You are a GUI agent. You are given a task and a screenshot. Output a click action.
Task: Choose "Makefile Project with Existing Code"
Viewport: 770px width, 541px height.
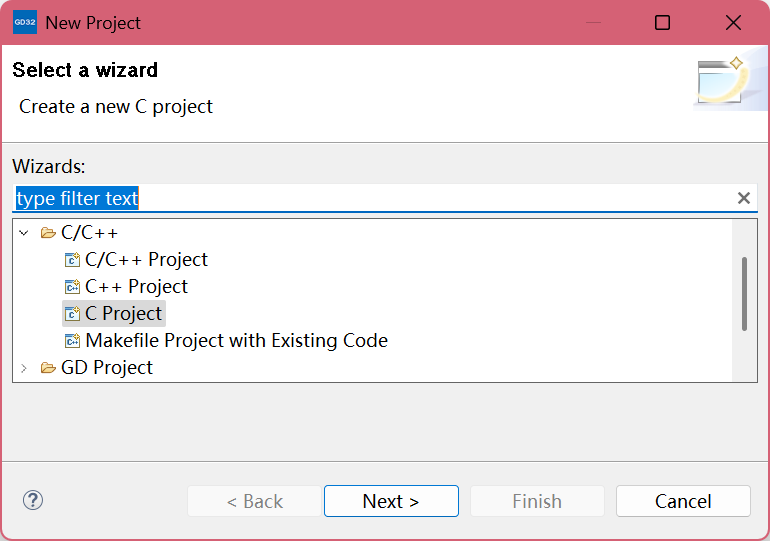[x=236, y=341]
